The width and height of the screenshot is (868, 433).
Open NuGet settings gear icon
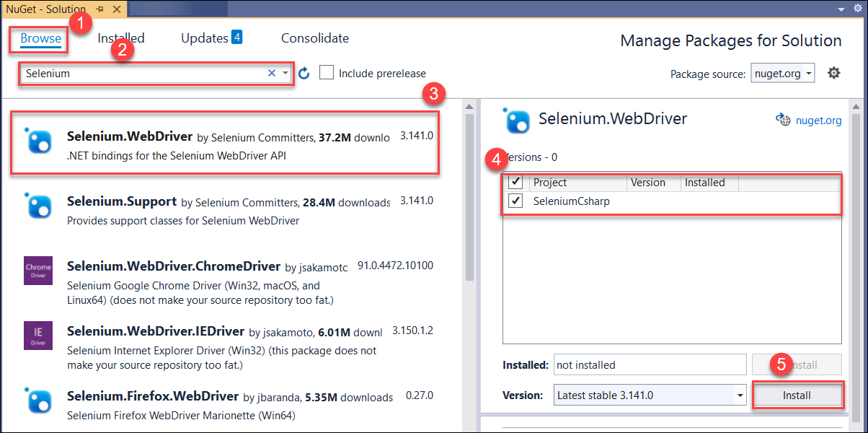coord(834,73)
